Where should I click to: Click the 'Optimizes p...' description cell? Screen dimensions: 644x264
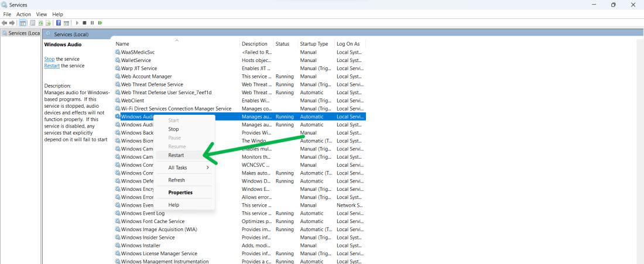point(256,221)
